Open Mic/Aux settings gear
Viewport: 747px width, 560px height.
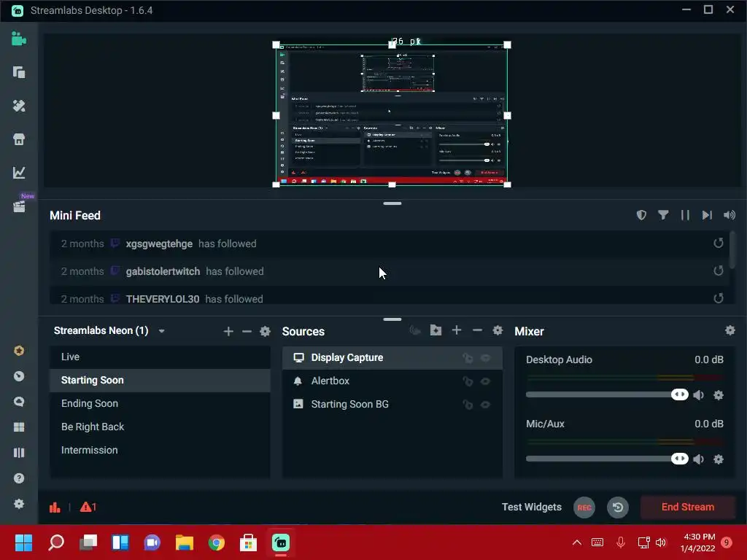click(x=719, y=459)
